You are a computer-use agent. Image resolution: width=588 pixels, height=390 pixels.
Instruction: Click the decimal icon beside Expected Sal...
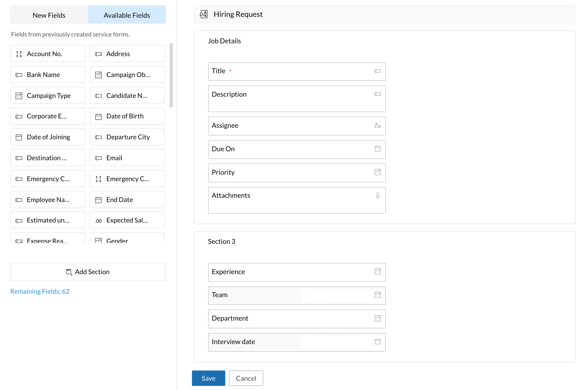[x=98, y=221]
